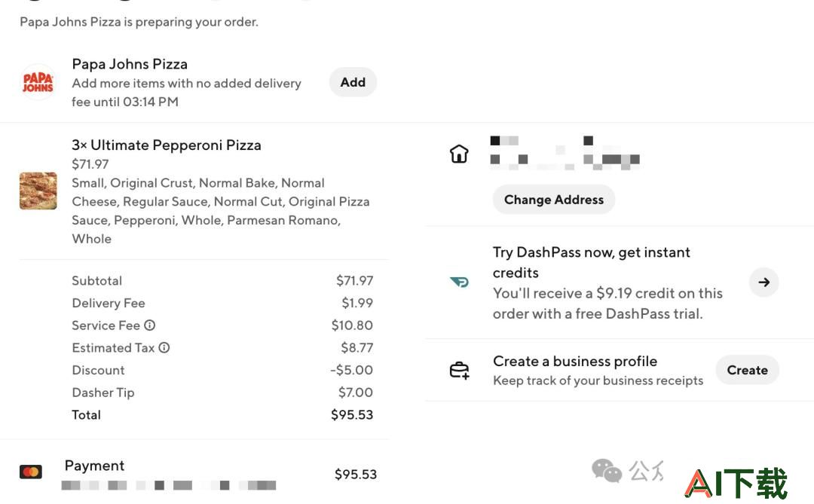
Task: Open DashPass offer arrow button
Action: (x=764, y=282)
